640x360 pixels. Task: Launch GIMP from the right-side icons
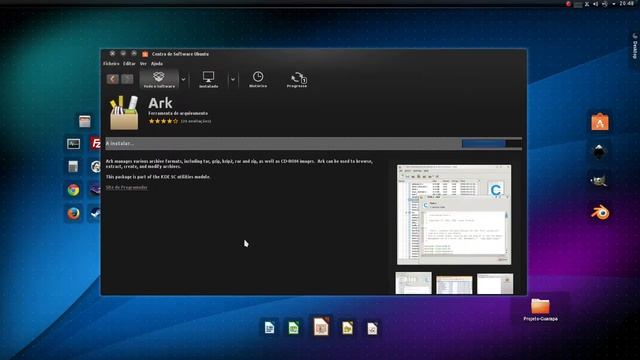coord(599,181)
